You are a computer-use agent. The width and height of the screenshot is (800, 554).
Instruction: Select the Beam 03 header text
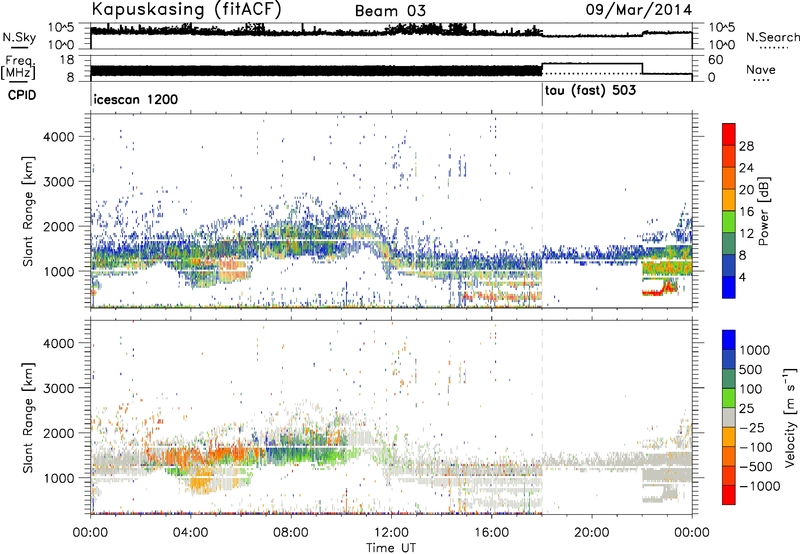click(390, 11)
